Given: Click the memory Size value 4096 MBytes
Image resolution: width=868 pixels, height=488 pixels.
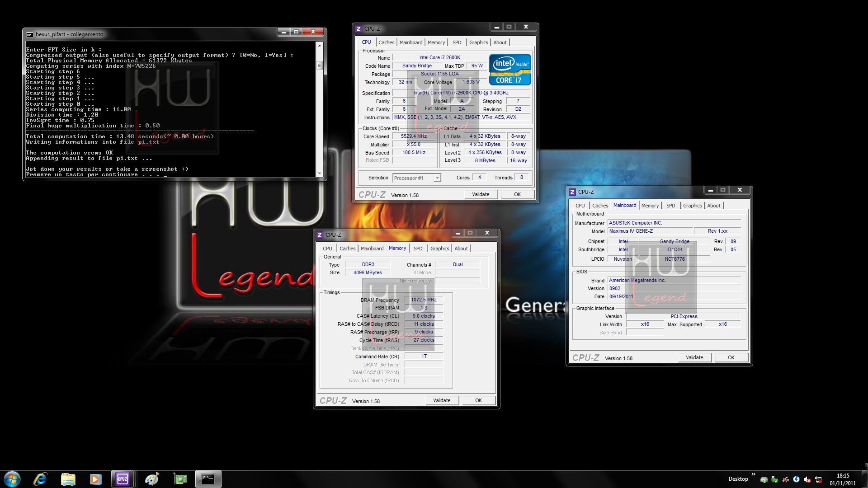Looking at the screenshot, I should [368, 272].
